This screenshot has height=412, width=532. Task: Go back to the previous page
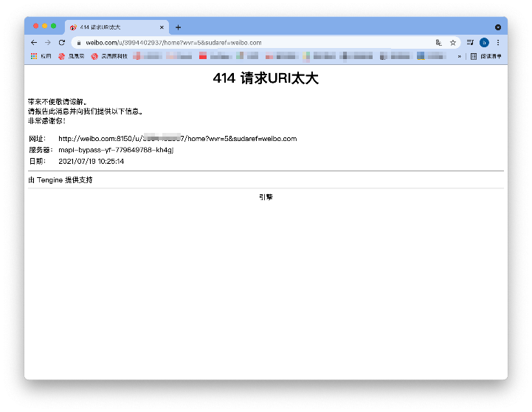(34, 43)
